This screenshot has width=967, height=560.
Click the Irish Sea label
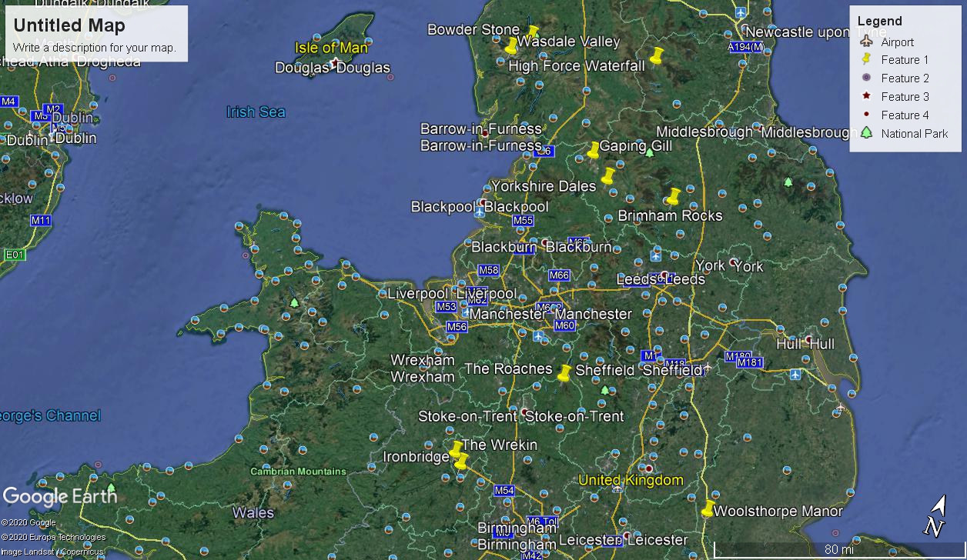[x=256, y=112]
